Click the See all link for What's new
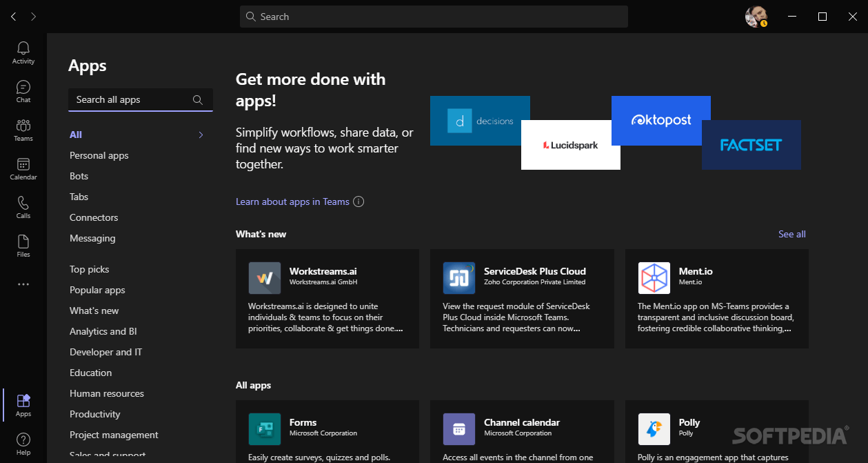Screen dimensions: 868x463 (x=791, y=234)
